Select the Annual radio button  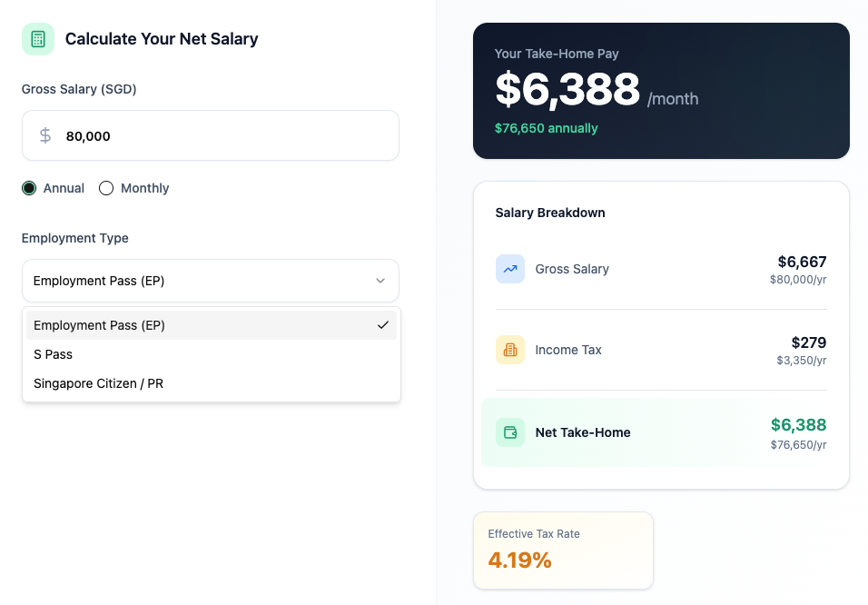pos(28,188)
